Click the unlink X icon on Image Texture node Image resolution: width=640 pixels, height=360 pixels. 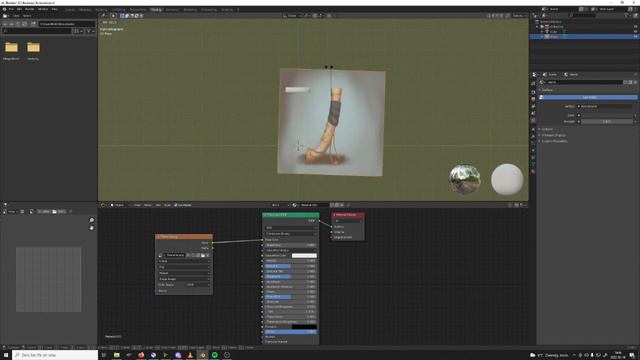click(x=208, y=256)
